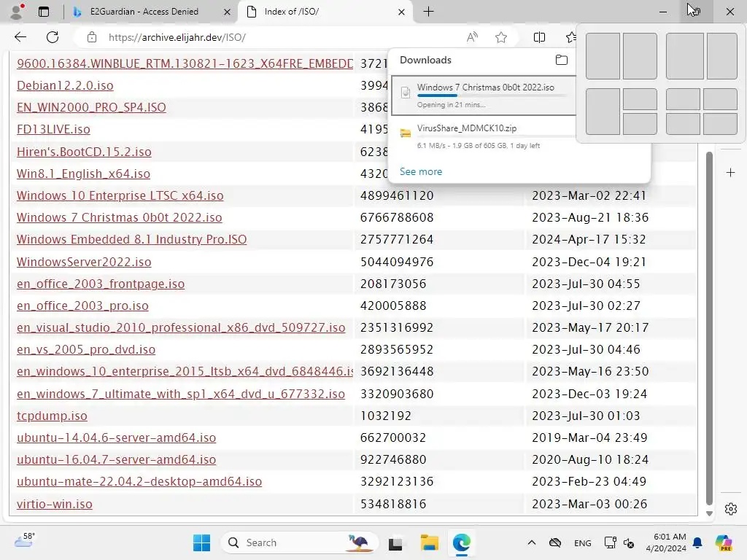
Task: Click the scrollbar down arrow
Action: [x=709, y=513]
